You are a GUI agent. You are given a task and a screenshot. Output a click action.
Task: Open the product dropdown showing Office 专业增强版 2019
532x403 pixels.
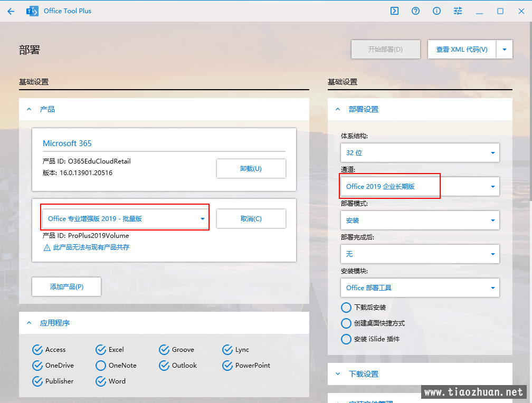pyautogui.click(x=125, y=218)
